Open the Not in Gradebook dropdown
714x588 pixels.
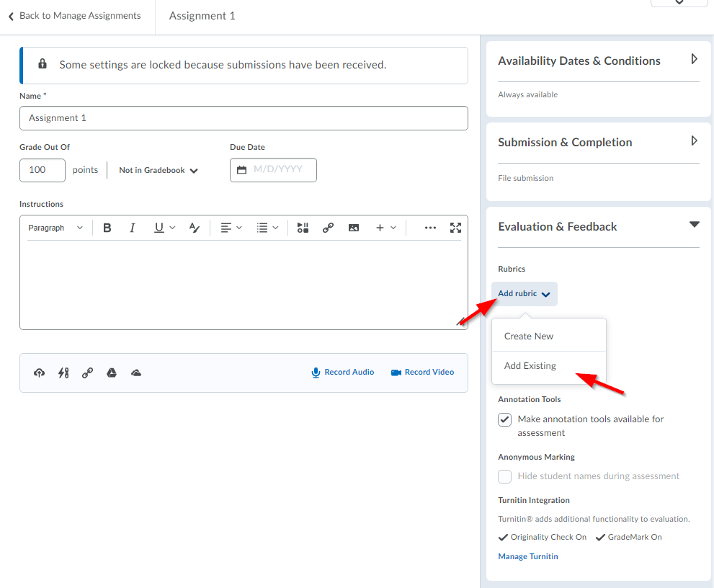point(159,171)
